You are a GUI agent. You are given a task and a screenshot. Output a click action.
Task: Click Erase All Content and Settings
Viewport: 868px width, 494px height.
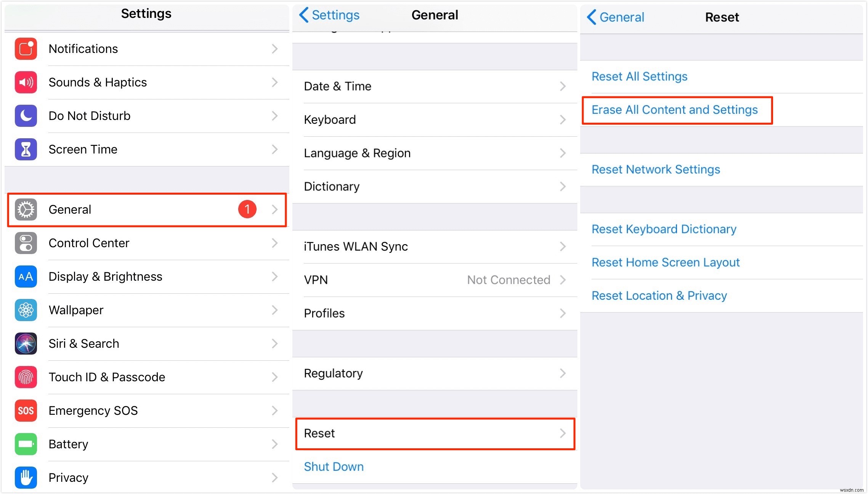[675, 109]
